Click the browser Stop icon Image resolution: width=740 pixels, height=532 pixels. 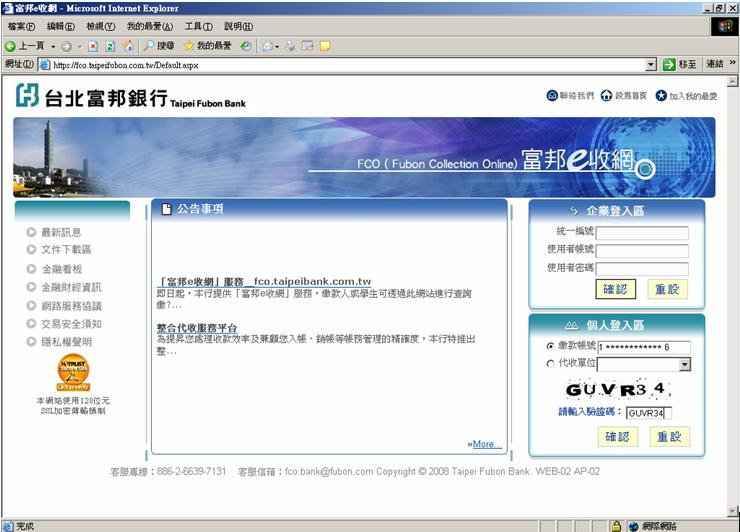tap(93, 46)
